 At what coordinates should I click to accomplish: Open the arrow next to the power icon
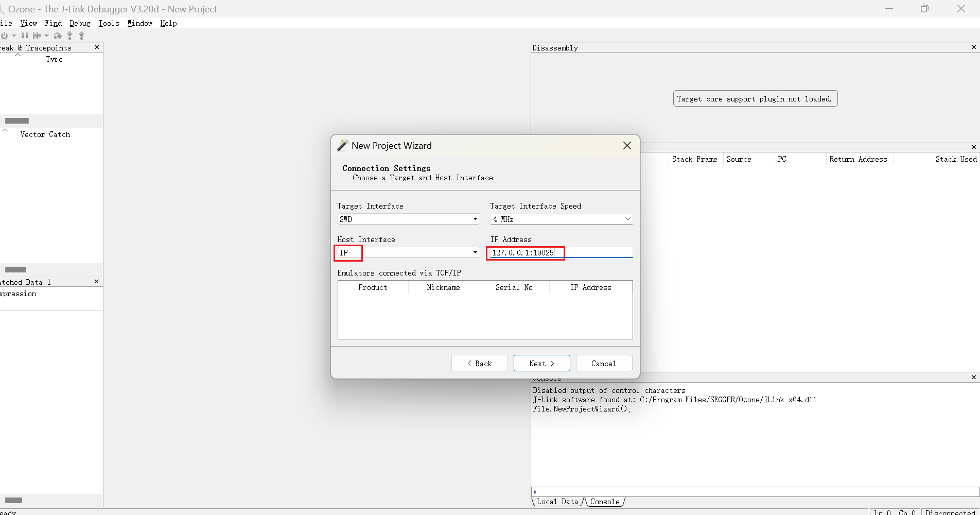coord(14,36)
